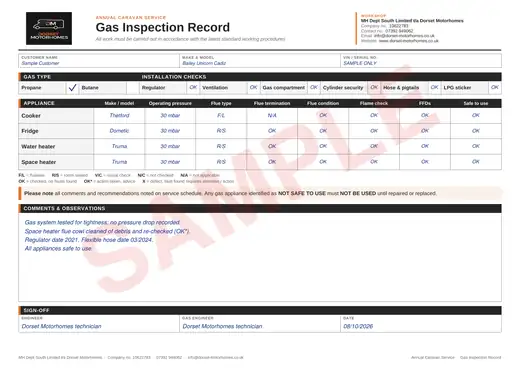The width and height of the screenshot is (520, 368).
Task: Click the Gas Engineer sign-off field
Action: pyautogui.click(x=260, y=324)
